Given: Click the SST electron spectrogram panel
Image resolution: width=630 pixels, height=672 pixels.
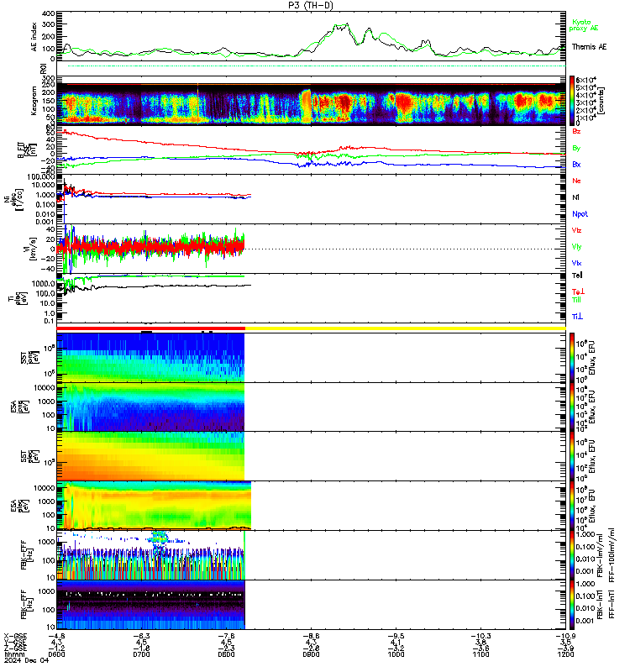Looking at the screenshot, I should tap(150, 455).
